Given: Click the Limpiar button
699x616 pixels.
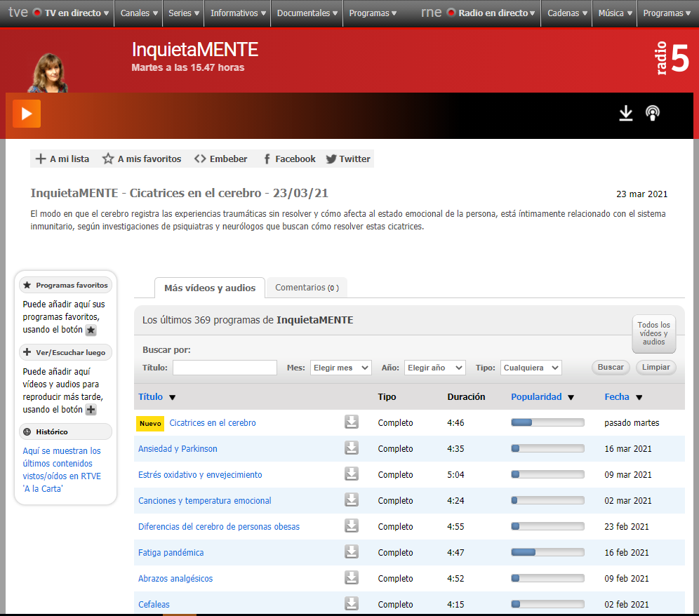Looking at the screenshot, I should [655, 367].
